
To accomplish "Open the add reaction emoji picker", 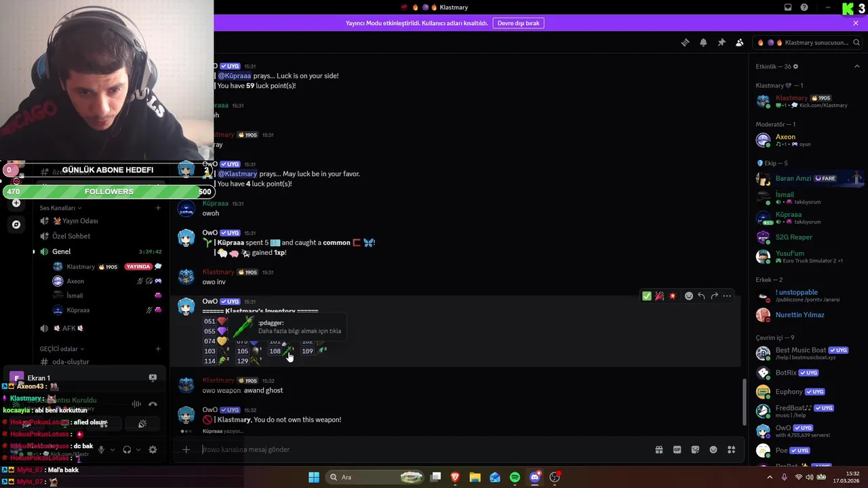I will (689, 296).
